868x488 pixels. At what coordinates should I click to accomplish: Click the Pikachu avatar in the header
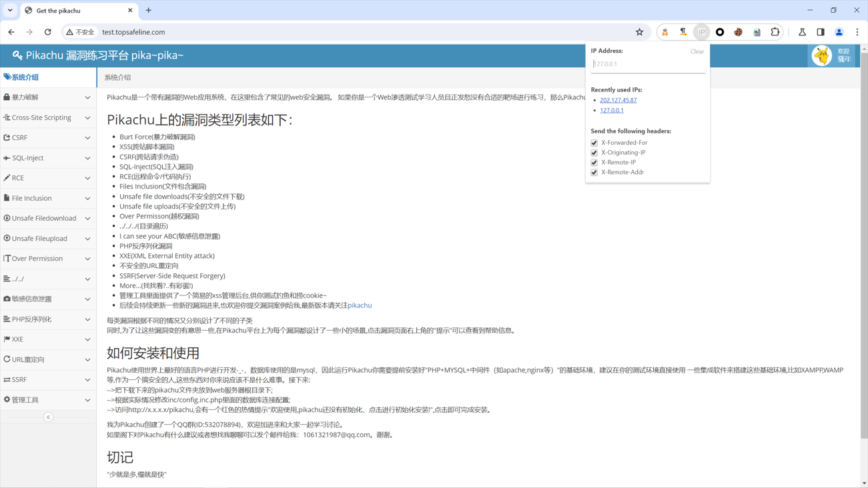coord(821,55)
